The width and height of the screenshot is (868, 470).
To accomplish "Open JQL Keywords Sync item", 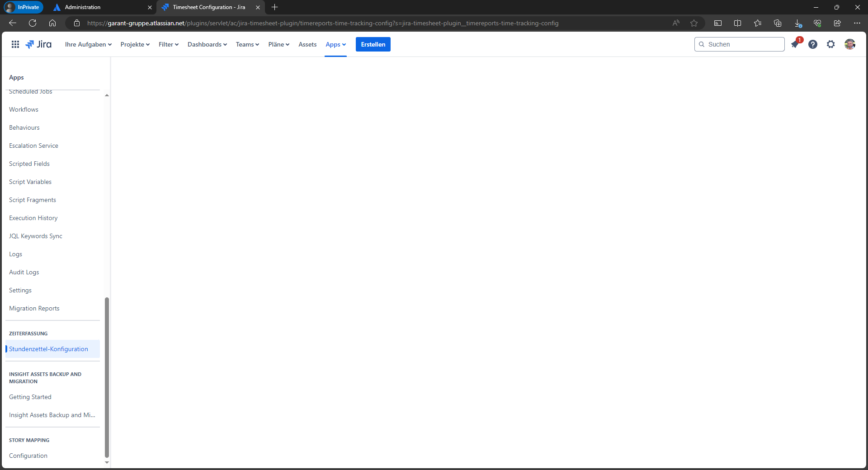I will pyautogui.click(x=36, y=236).
